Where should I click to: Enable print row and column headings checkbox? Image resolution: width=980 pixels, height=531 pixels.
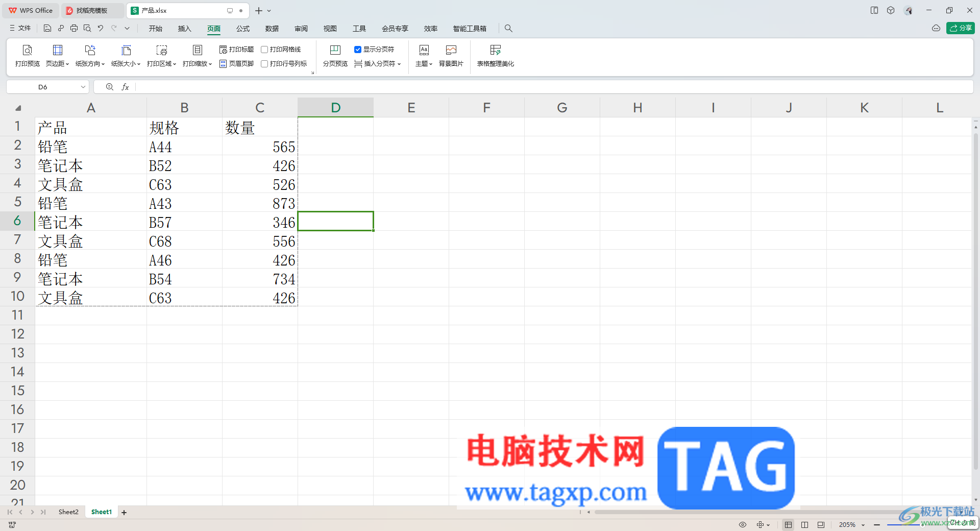click(264, 64)
